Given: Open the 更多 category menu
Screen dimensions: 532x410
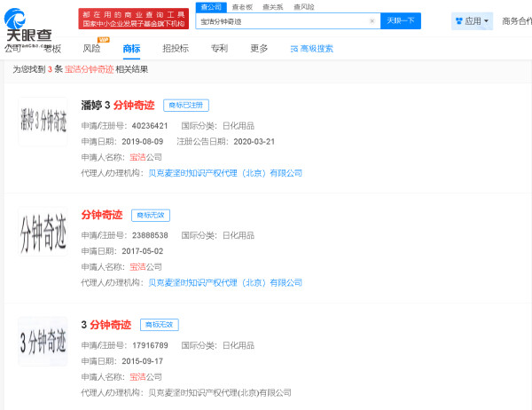Looking at the screenshot, I should (x=259, y=49).
